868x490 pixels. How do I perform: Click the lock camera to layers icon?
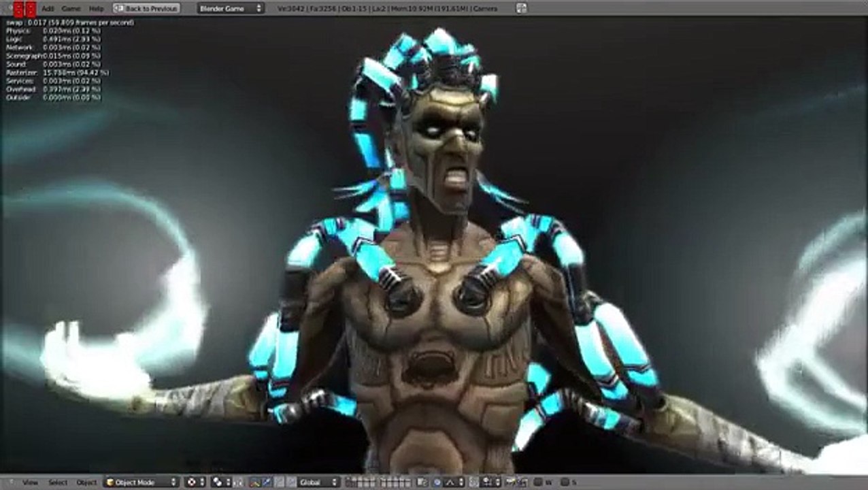[422, 483]
